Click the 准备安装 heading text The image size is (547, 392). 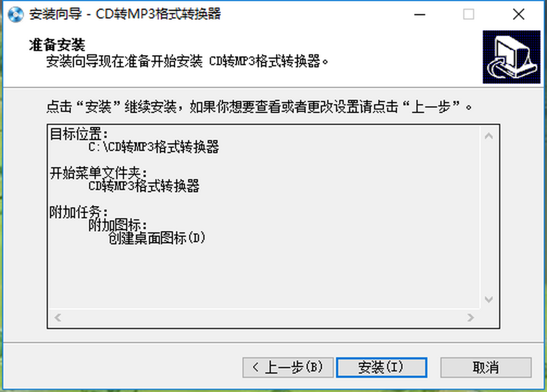57,45
